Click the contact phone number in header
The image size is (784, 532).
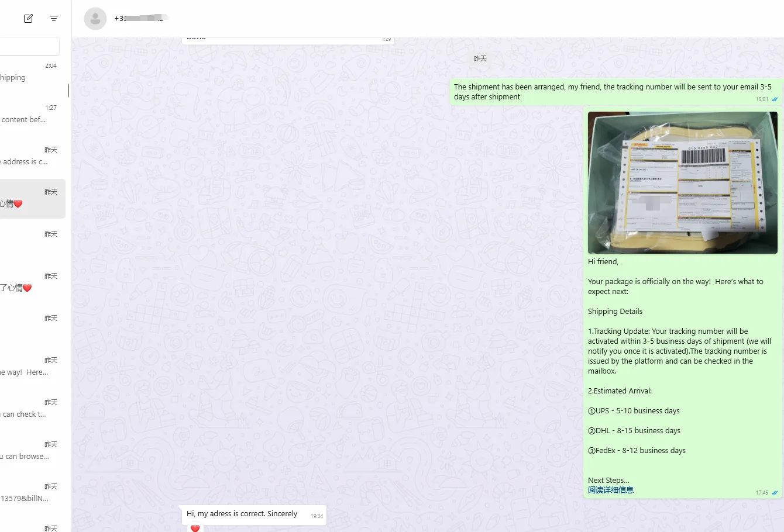tap(140, 19)
